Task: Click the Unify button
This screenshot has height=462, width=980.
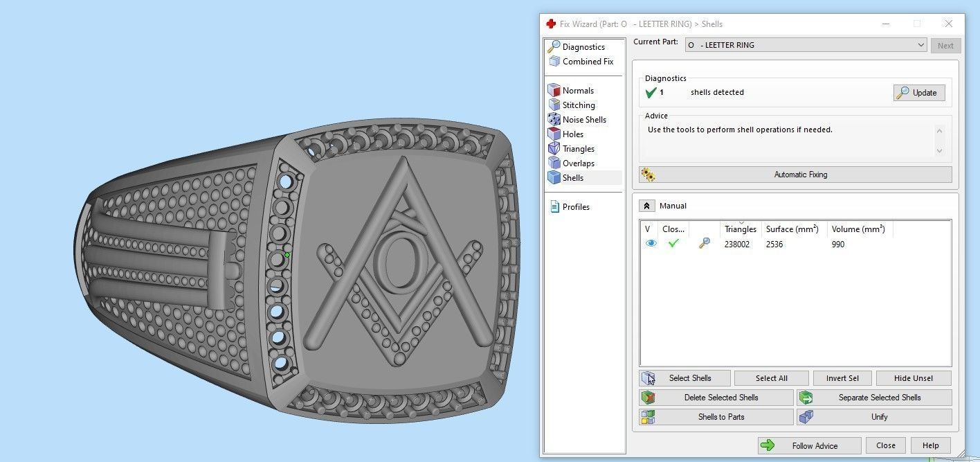Action: [x=874, y=417]
